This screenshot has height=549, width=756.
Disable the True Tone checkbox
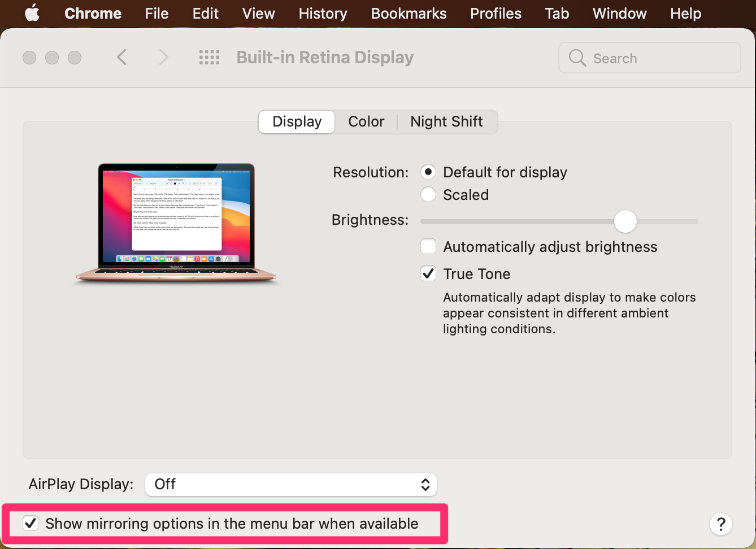click(x=428, y=274)
